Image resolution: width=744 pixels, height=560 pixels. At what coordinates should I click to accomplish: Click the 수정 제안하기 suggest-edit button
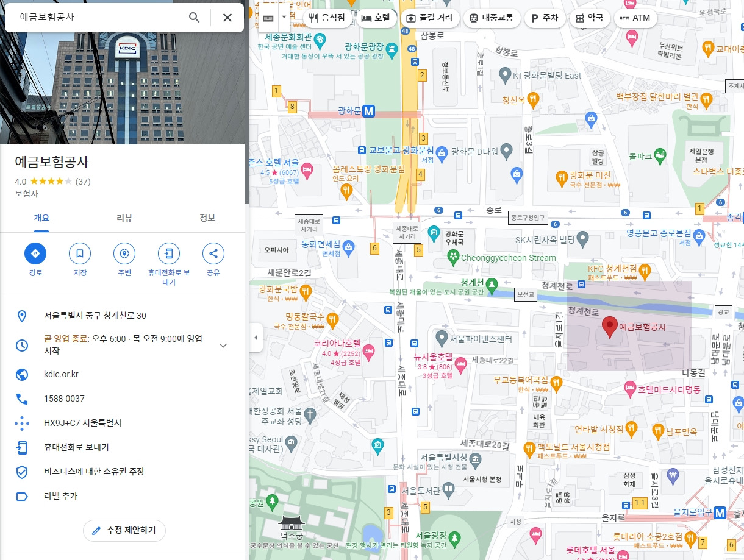point(124,530)
